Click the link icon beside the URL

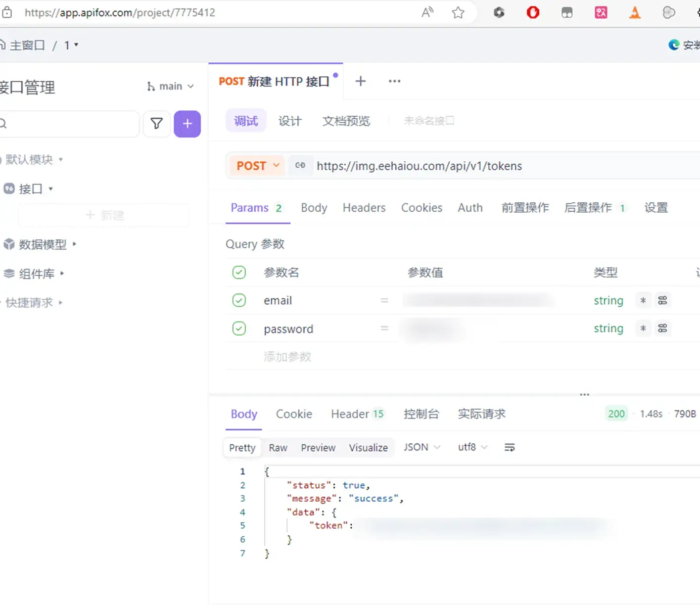tap(300, 166)
